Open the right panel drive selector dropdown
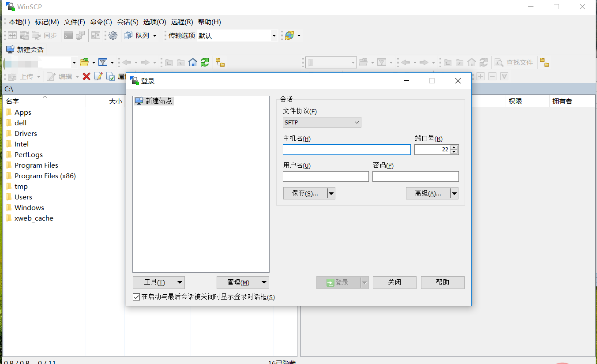Screen dimensions: 597x364 point(353,63)
